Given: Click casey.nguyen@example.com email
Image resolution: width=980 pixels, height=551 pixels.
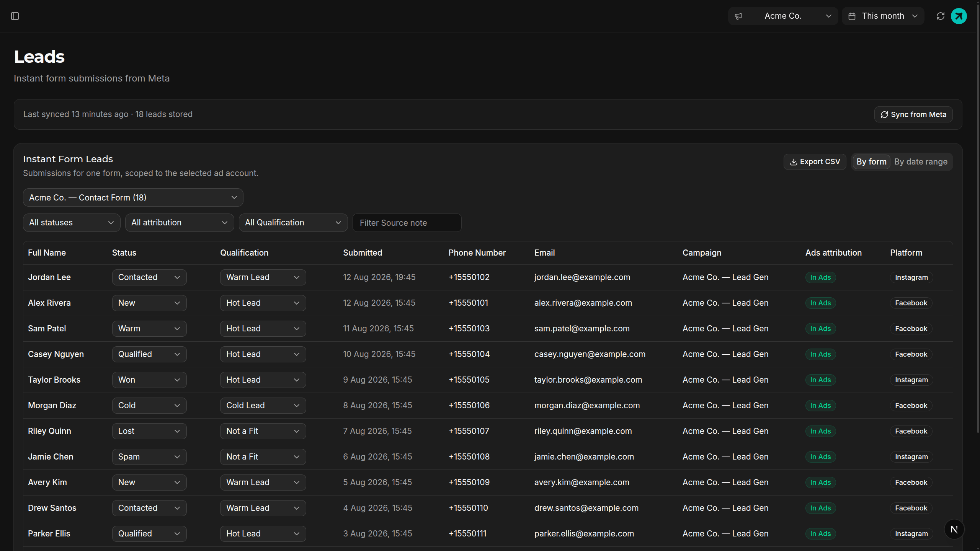Looking at the screenshot, I should [x=590, y=354].
